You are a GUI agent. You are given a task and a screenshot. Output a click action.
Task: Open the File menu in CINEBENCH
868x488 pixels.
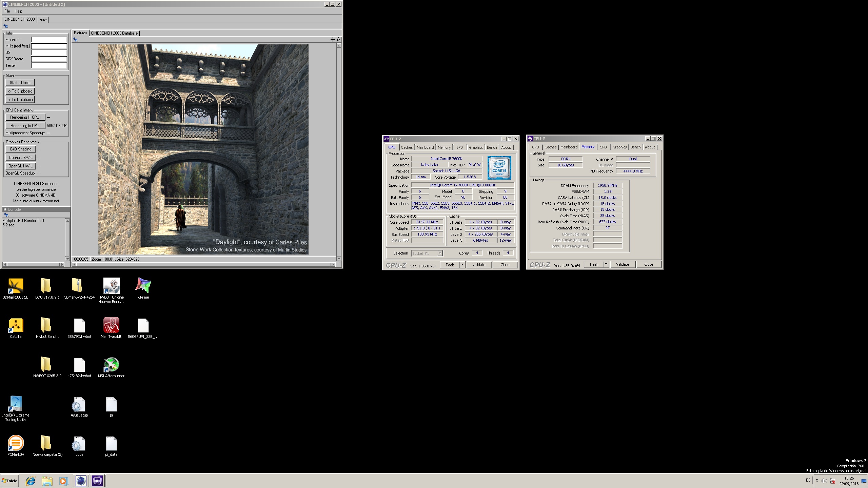coord(7,11)
